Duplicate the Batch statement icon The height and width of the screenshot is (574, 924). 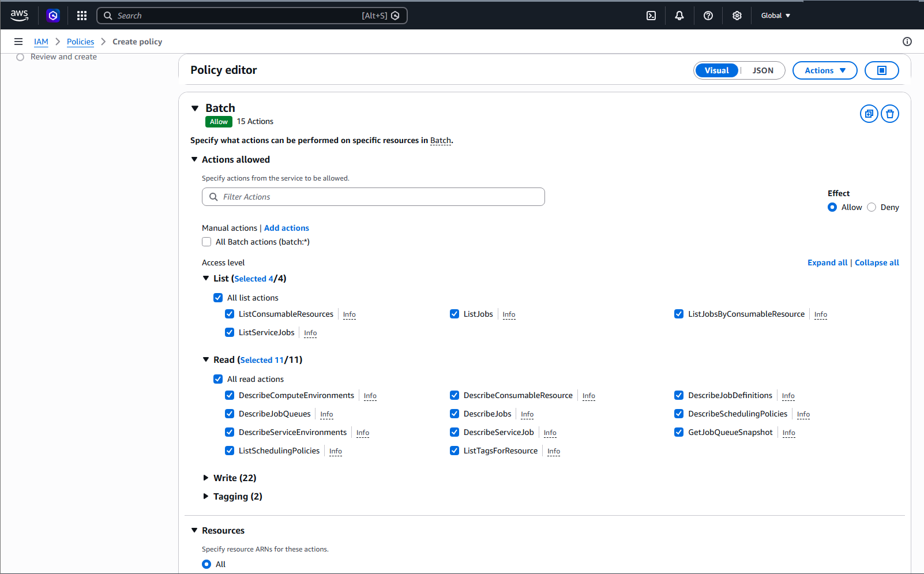coord(869,114)
